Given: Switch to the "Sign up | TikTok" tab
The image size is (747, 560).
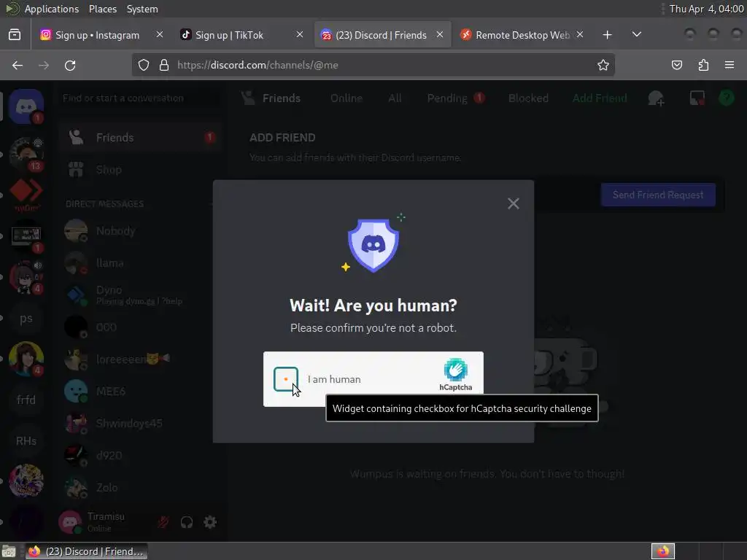Looking at the screenshot, I should 229,35.
